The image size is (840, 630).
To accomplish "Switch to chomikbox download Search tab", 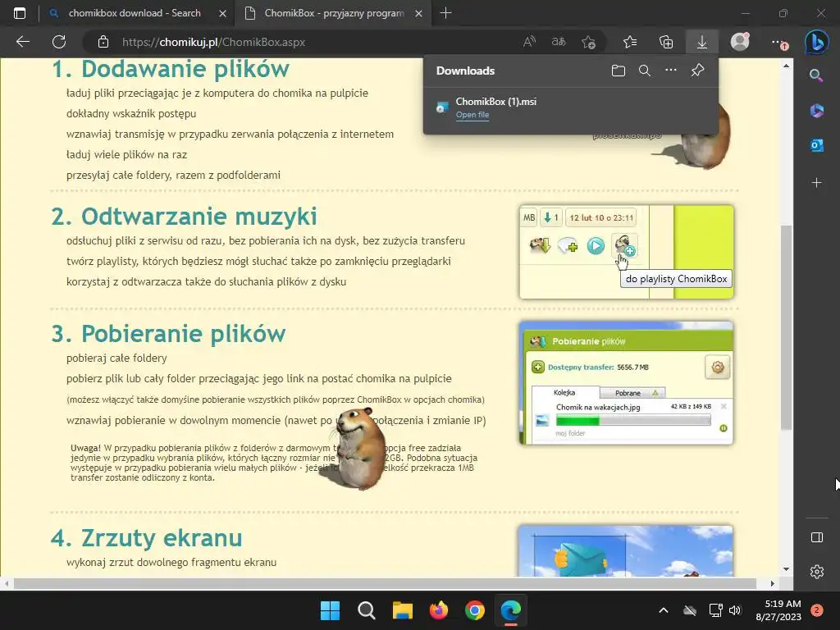I will click(135, 13).
